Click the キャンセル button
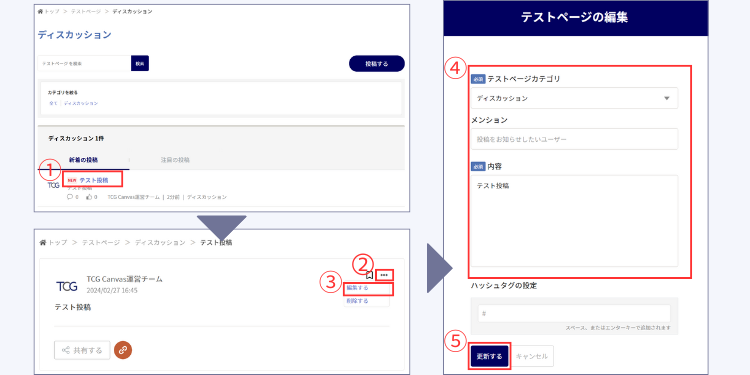The height and width of the screenshot is (375, 750). pyautogui.click(x=533, y=356)
